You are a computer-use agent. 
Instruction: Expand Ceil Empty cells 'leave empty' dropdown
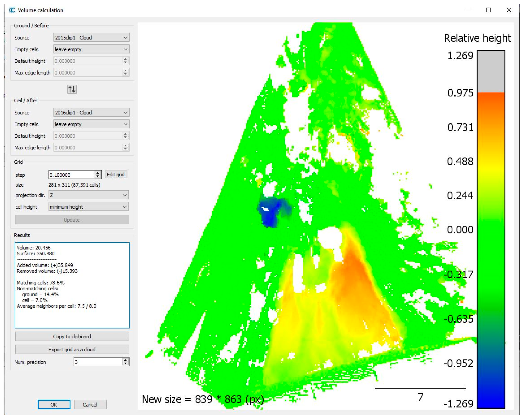click(91, 124)
